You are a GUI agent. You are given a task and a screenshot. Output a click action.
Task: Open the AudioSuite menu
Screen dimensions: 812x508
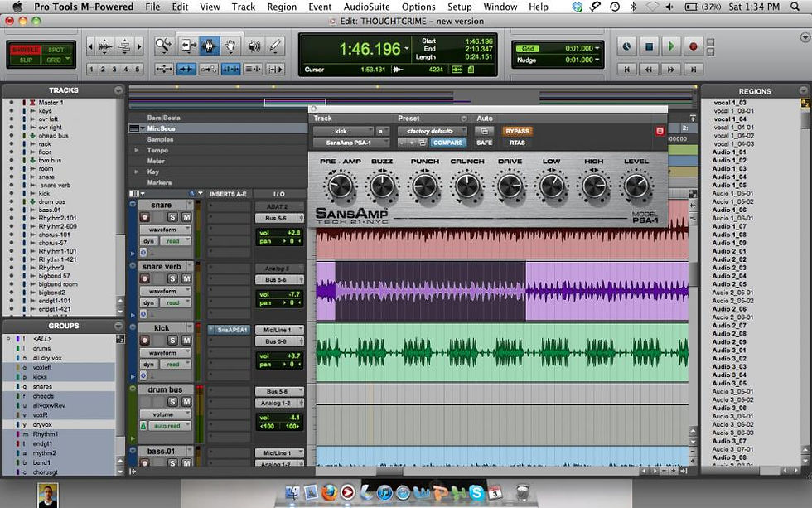tap(366, 7)
